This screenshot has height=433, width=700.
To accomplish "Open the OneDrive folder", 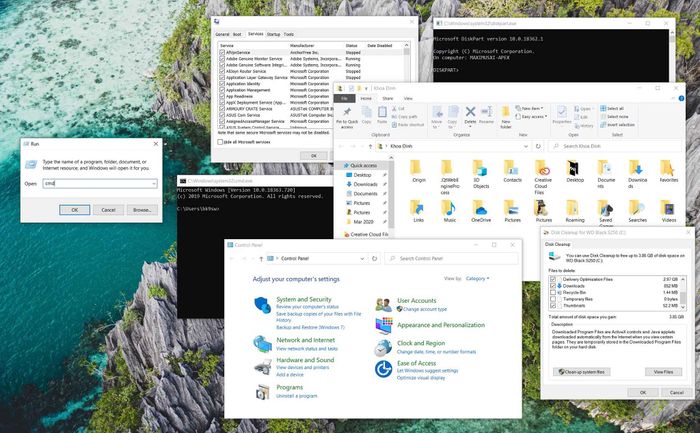I will 482,208.
